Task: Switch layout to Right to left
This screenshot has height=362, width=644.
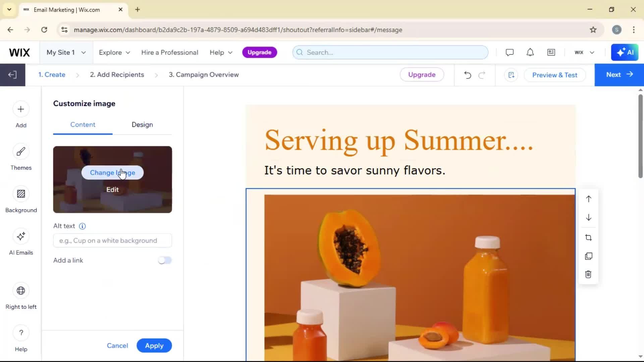Action: pos(21,296)
